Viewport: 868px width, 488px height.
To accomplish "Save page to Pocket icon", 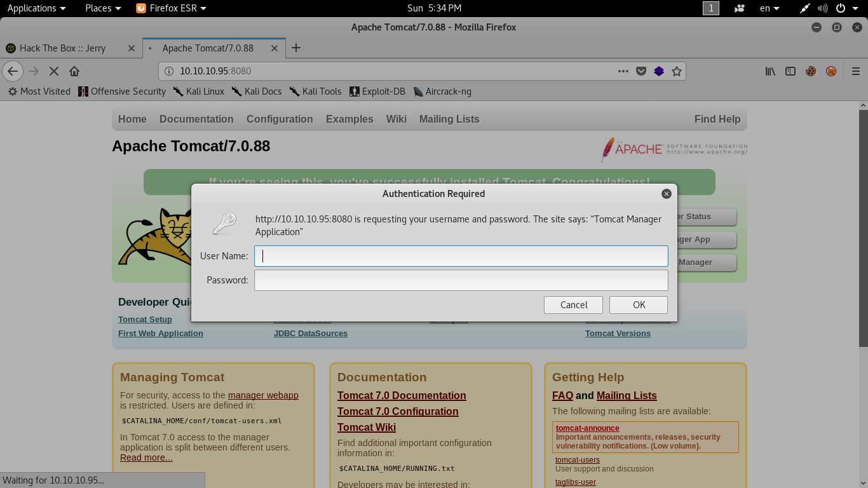I will pyautogui.click(x=641, y=71).
